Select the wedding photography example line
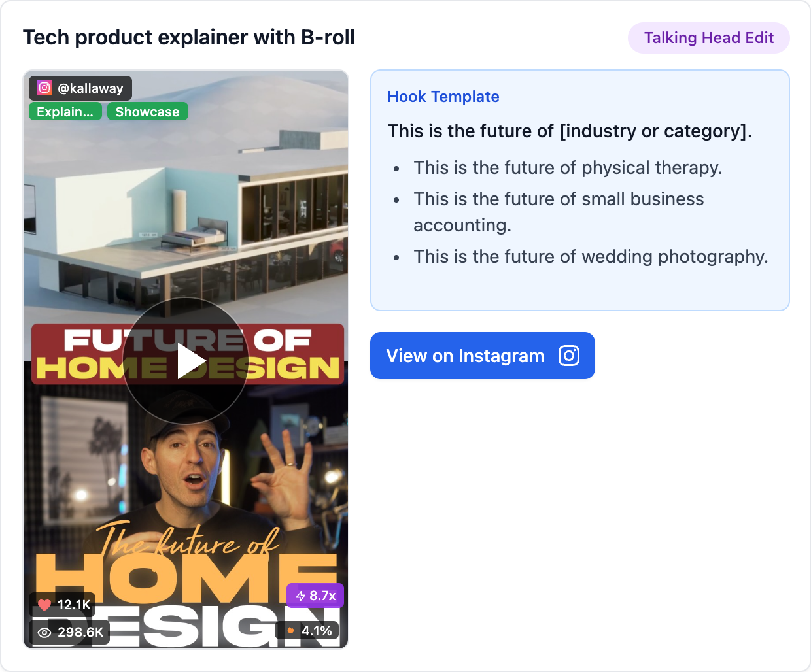Viewport: 811px width, 672px height. pyautogui.click(x=591, y=256)
